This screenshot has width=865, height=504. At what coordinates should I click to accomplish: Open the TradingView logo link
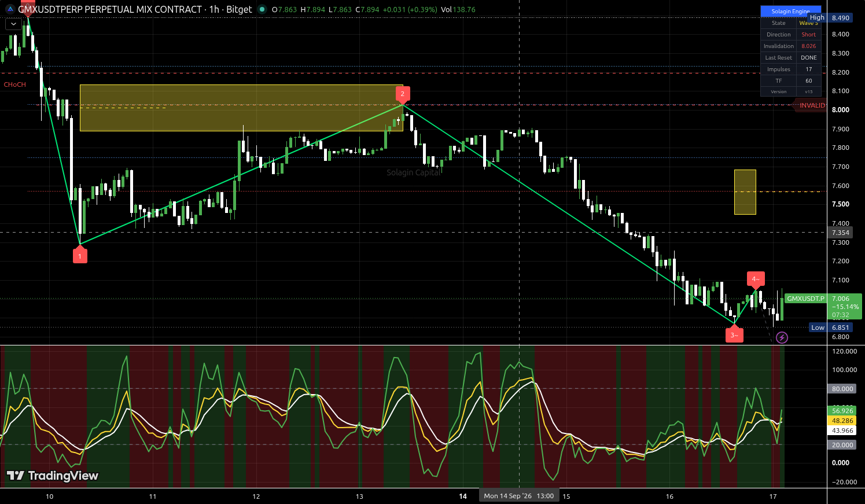point(53,476)
